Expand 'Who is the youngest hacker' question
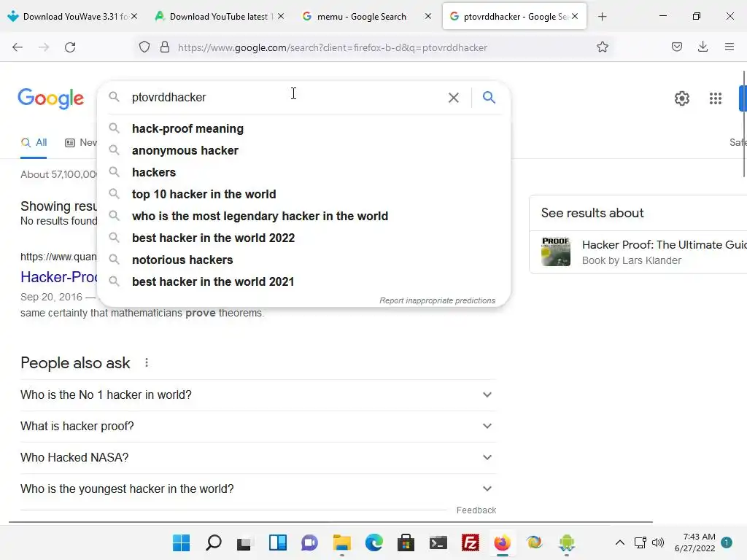This screenshot has width=747, height=560. pos(258,489)
